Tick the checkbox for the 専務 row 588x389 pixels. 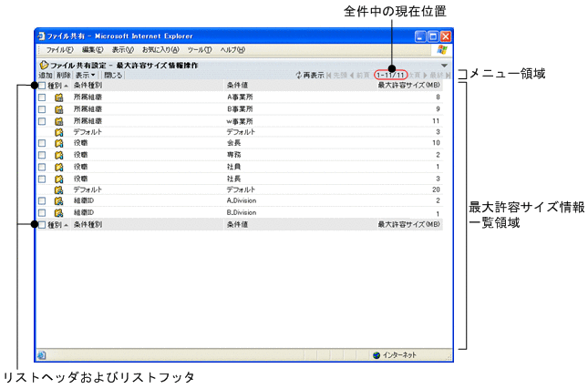pos(42,155)
